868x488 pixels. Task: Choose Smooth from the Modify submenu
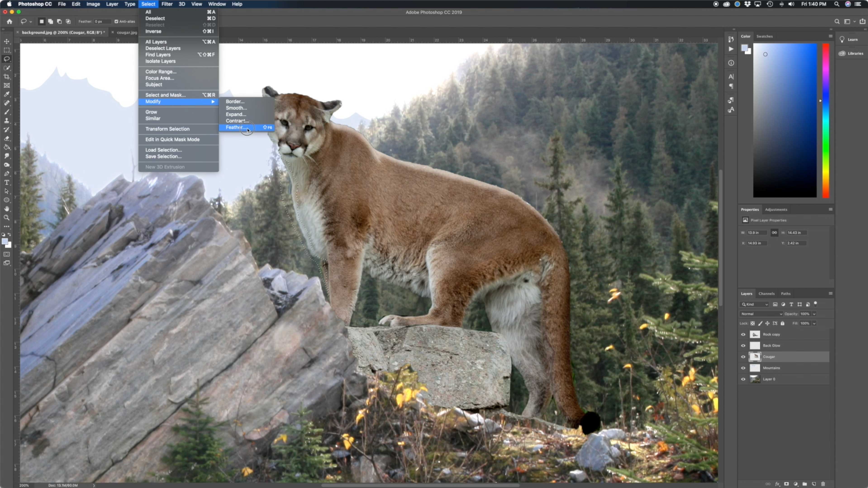click(x=236, y=108)
